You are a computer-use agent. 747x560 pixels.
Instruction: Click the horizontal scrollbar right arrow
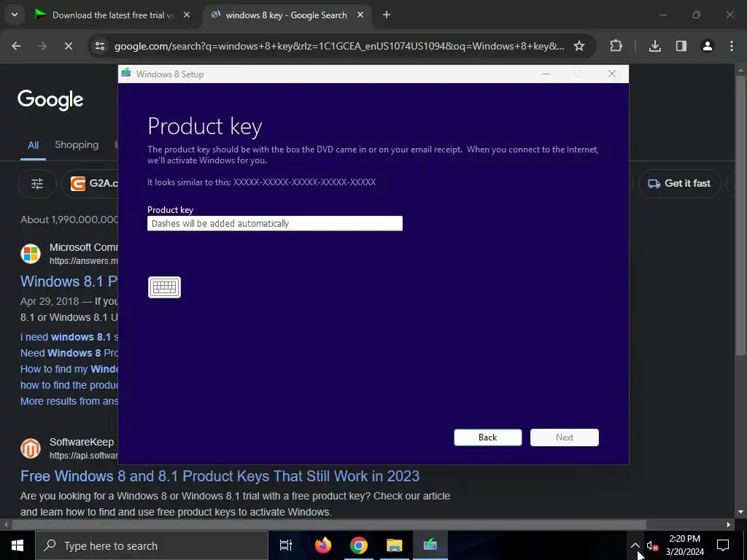click(x=729, y=525)
